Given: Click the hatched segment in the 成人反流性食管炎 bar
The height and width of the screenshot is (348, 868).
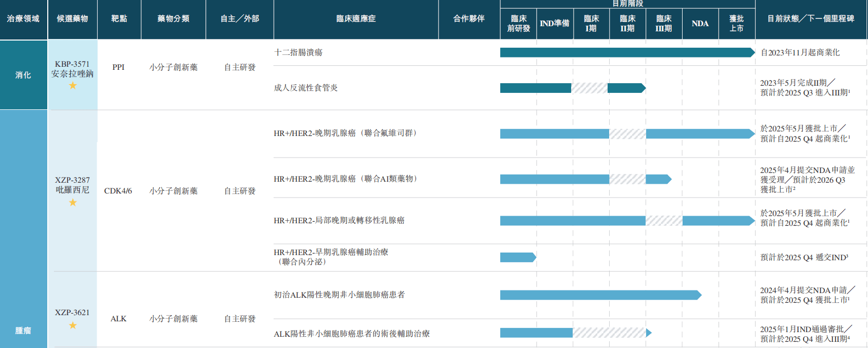Looking at the screenshot, I should 589,88.
